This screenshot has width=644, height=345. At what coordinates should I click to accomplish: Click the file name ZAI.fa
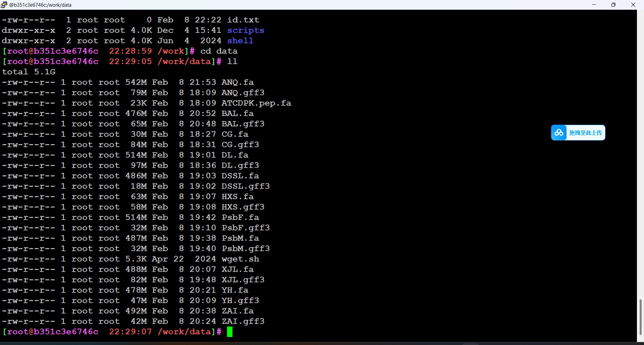pos(237,311)
